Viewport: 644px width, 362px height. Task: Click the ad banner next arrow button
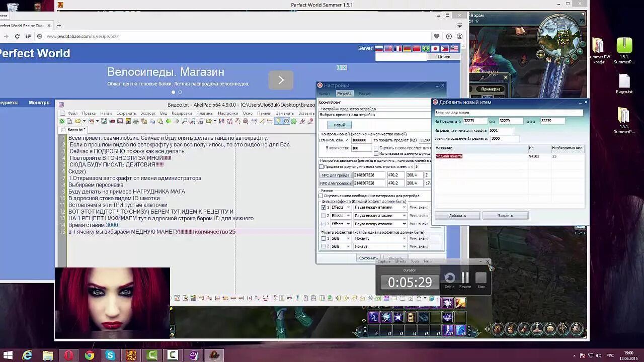coord(281,80)
